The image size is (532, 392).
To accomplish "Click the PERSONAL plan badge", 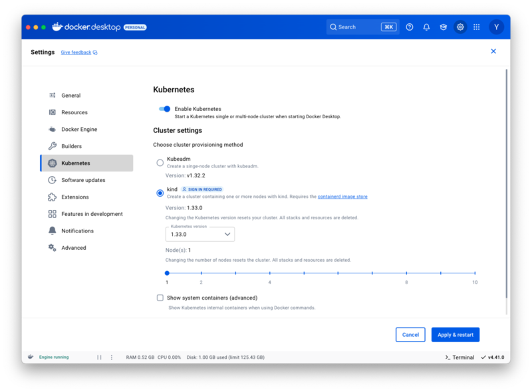I will tap(135, 27).
